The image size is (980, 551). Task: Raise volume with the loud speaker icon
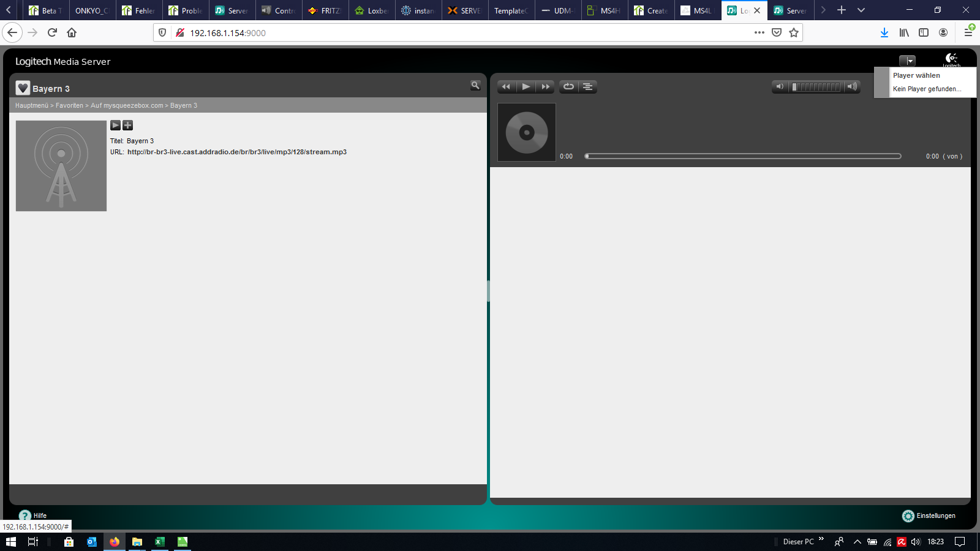852,87
